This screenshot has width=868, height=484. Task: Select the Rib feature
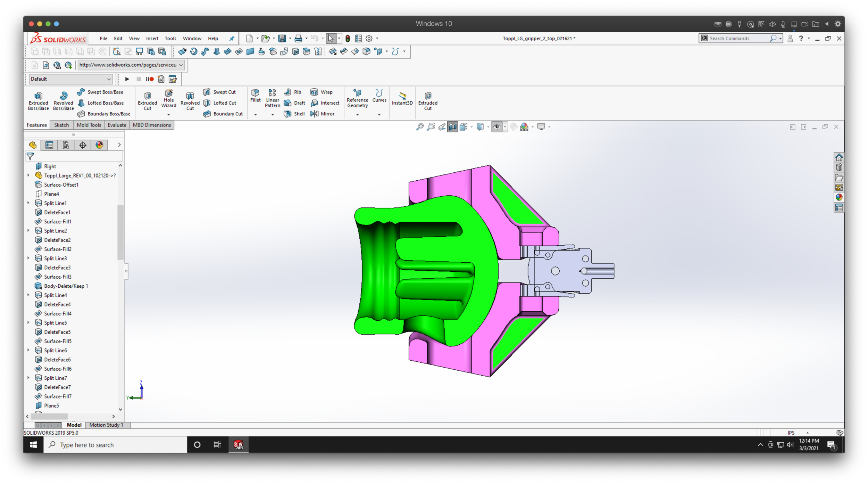[293, 92]
